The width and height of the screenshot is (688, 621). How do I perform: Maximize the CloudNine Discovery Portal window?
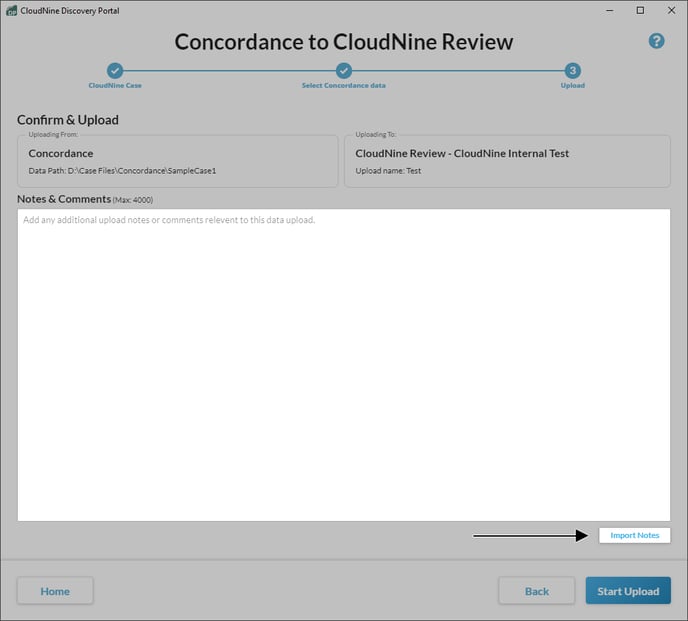(640, 11)
